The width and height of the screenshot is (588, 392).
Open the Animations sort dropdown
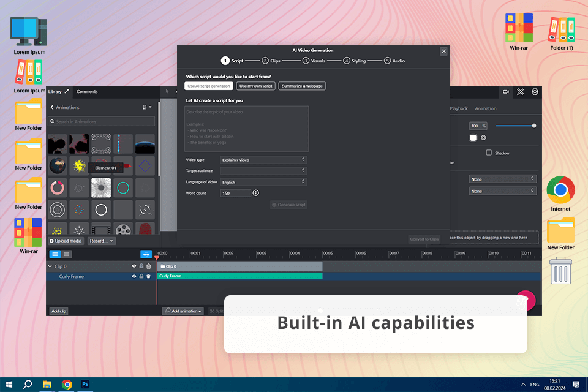(x=147, y=107)
